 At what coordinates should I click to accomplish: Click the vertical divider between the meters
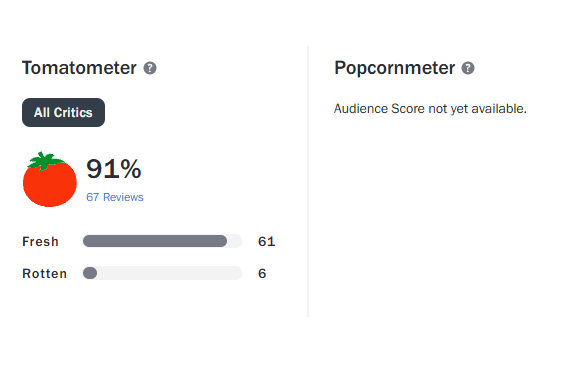pyautogui.click(x=308, y=181)
